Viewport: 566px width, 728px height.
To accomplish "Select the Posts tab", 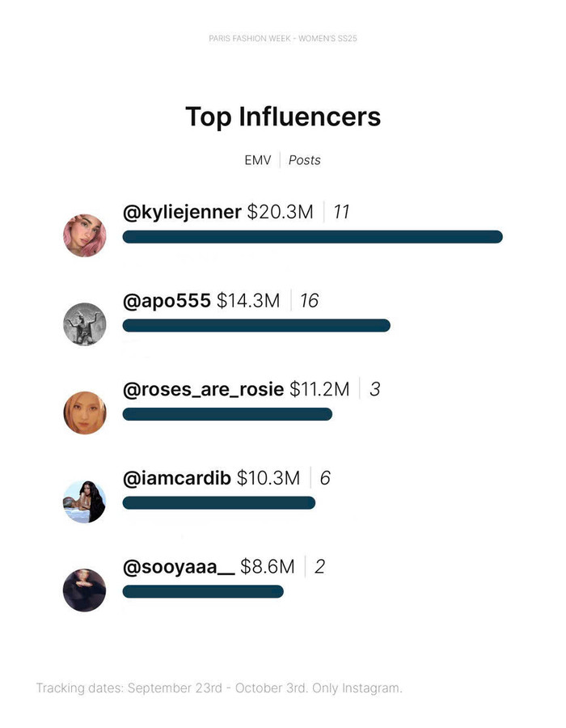I will [305, 160].
